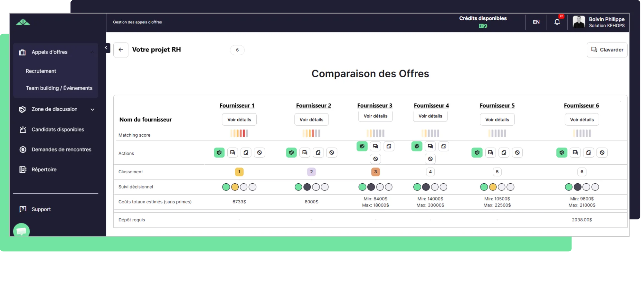Click Voir détails under Fournisseur 4
The height and width of the screenshot is (298, 644).
tap(430, 116)
